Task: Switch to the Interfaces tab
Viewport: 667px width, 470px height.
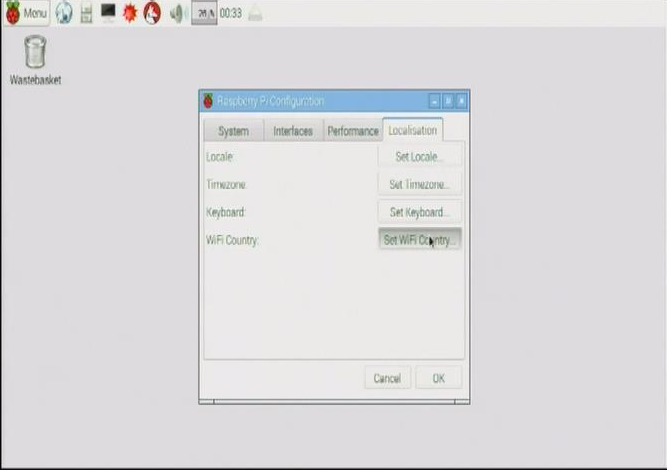Action: coord(293,131)
